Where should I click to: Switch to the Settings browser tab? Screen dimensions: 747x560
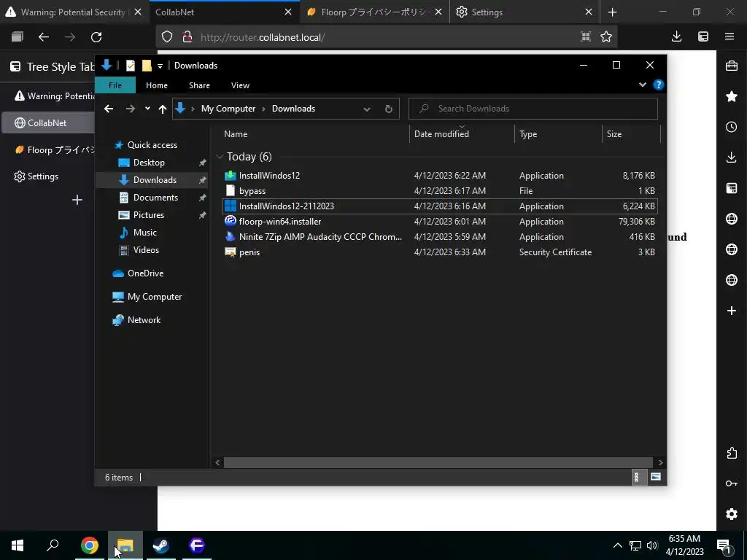click(525, 12)
